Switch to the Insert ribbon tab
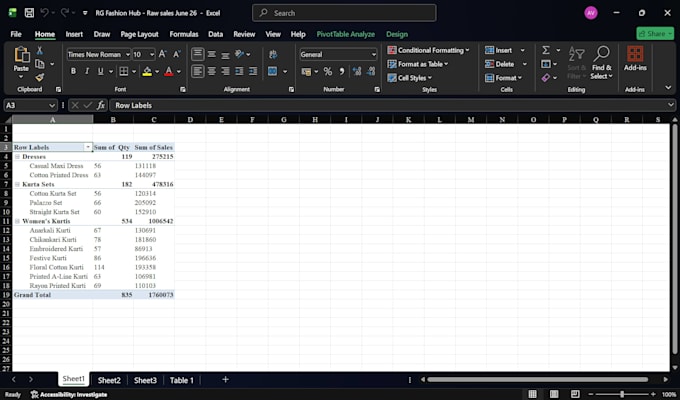This screenshot has height=400, width=680. click(74, 34)
